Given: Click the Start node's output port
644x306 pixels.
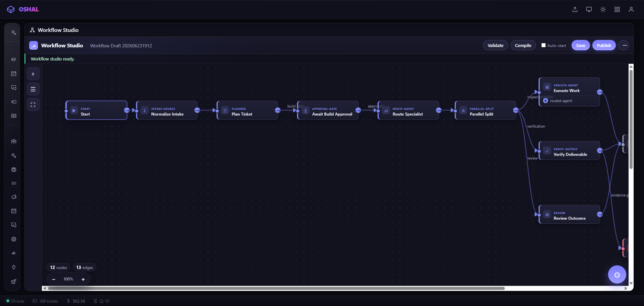Looking at the screenshot, I should pyautogui.click(x=127, y=110).
